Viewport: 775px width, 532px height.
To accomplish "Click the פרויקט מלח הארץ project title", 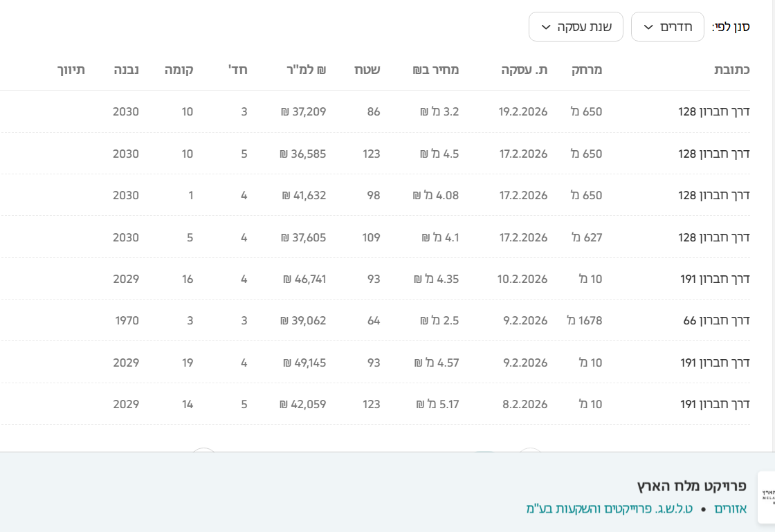I will [691, 486].
